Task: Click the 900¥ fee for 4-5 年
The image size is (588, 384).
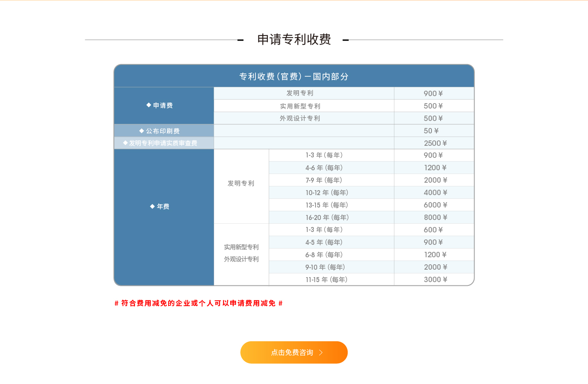Action: (x=433, y=242)
